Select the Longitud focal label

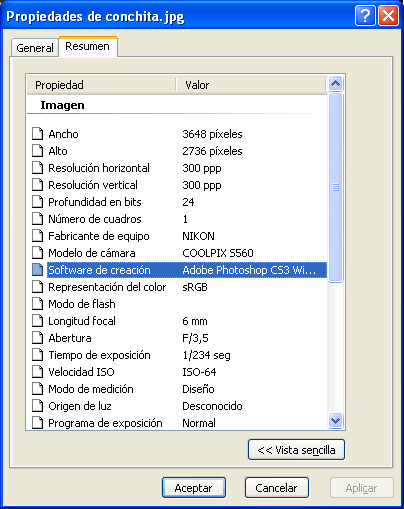point(82,321)
